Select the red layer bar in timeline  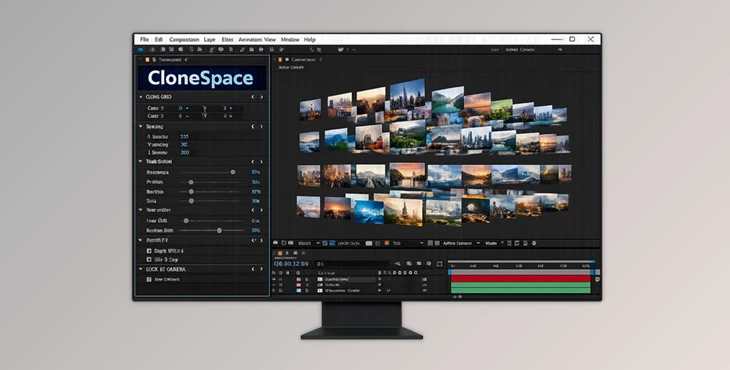tap(520, 279)
